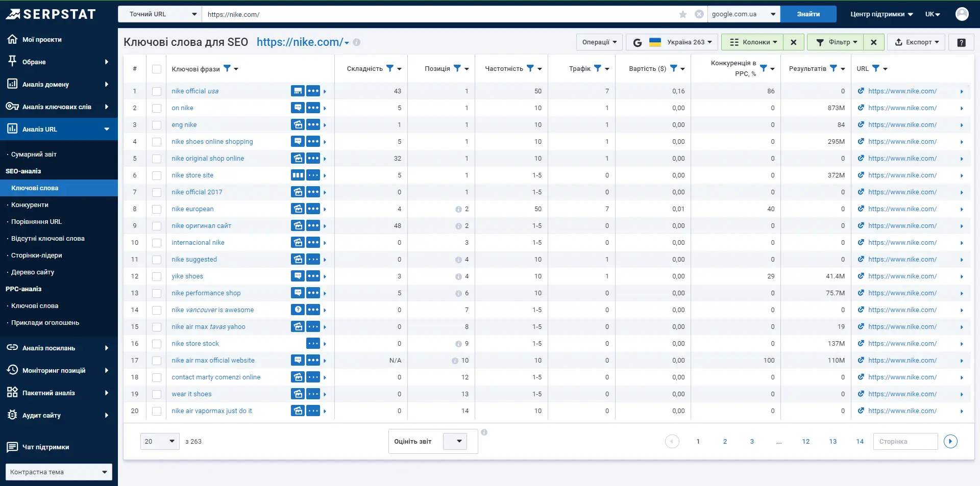980x486 pixels.
Task: Open the 'nike performance shop' keyword link
Action: (206, 293)
